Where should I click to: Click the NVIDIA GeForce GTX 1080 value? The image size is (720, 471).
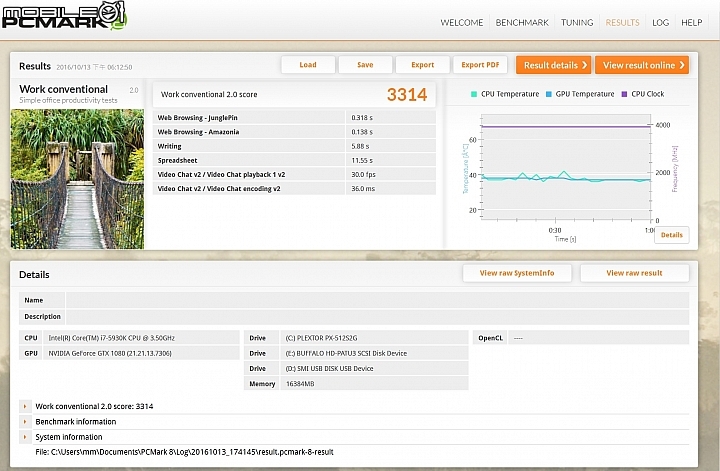(x=110, y=353)
